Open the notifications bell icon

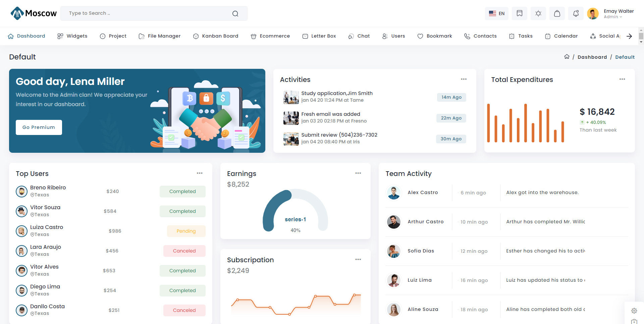(576, 13)
